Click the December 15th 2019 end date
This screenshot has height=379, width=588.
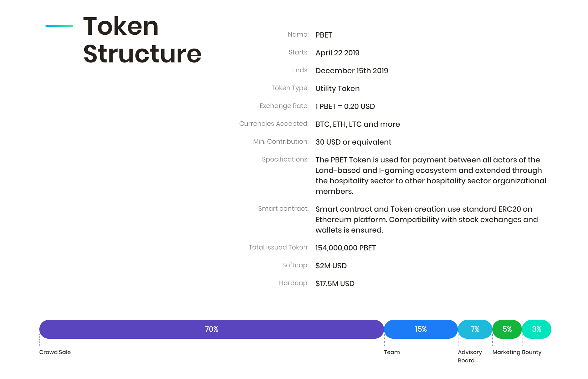(x=352, y=71)
